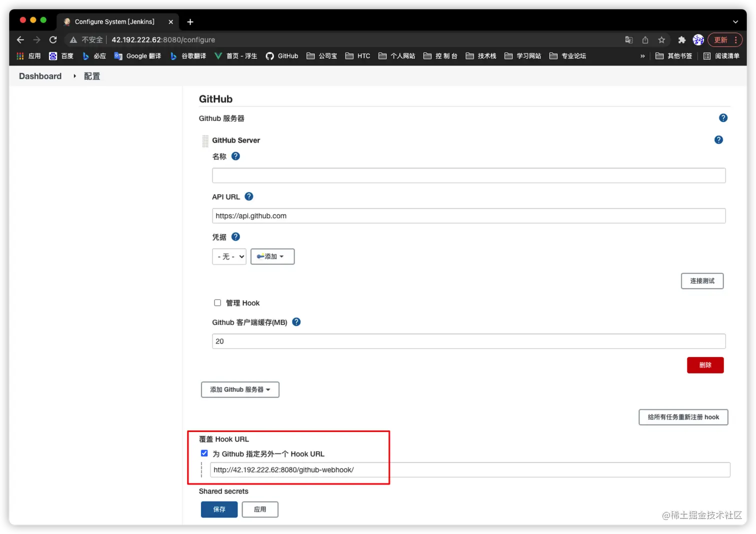Viewport: 756px width, 534px height.
Task: Click 给所有任务重新注册 hook button
Action: [683, 417]
